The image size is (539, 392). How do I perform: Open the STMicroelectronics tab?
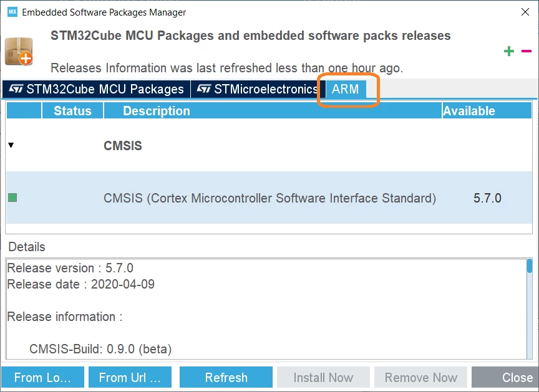pos(258,89)
